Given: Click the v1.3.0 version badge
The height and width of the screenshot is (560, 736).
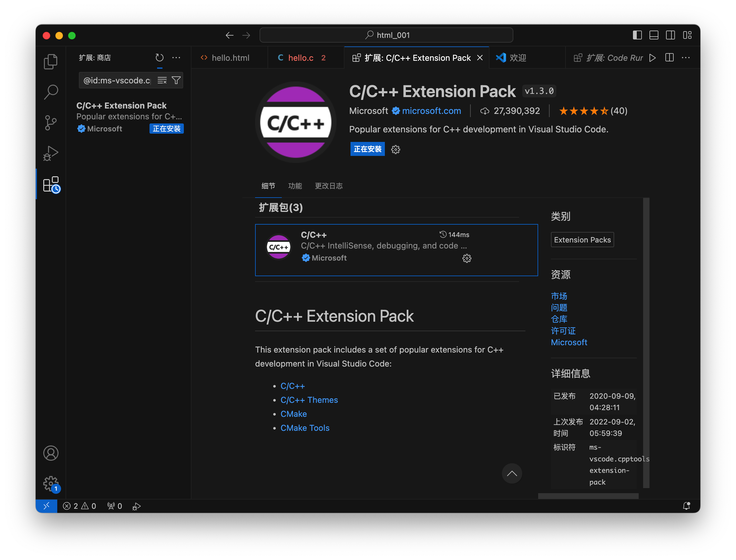Looking at the screenshot, I should pyautogui.click(x=539, y=91).
